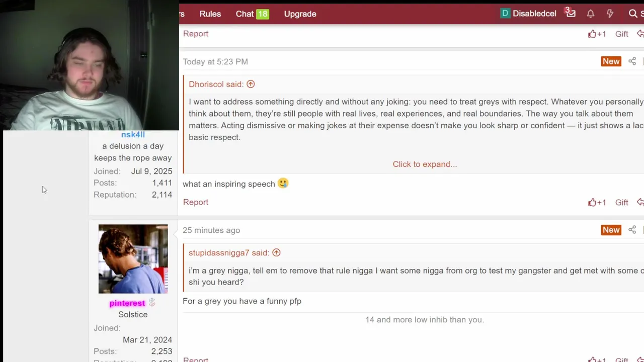The width and height of the screenshot is (644, 362).
Task: Gift the 'inspiring speech' post
Action: pos(621,202)
